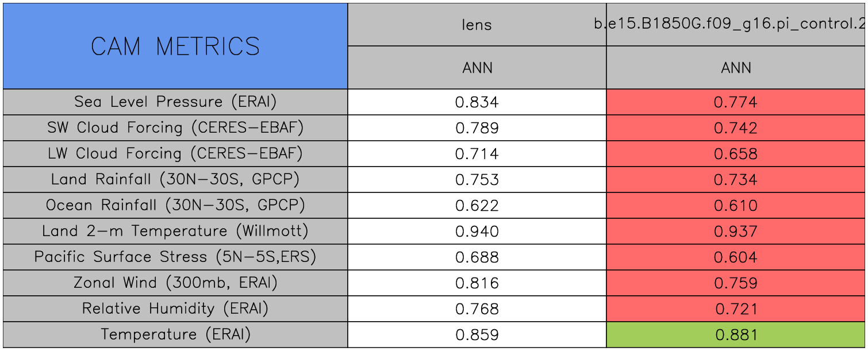Image resolution: width=868 pixels, height=351 pixels.
Task: Click the green cell showing 0.881
Action: coord(736,334)
